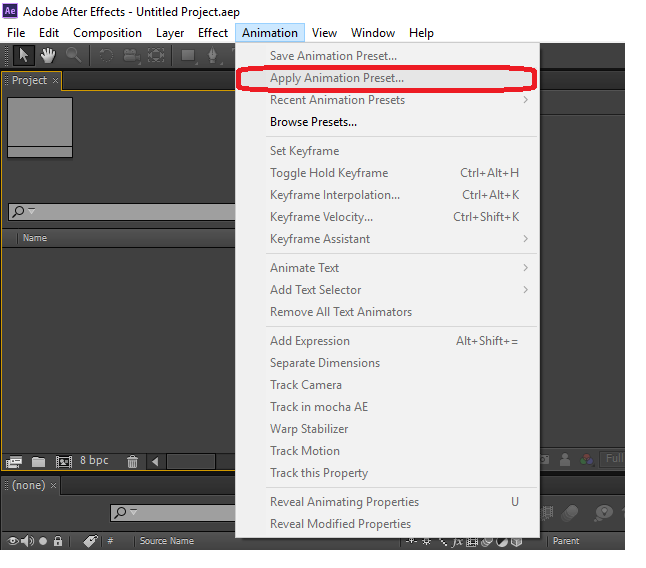Click the 8 bpc color depth button

94,460
